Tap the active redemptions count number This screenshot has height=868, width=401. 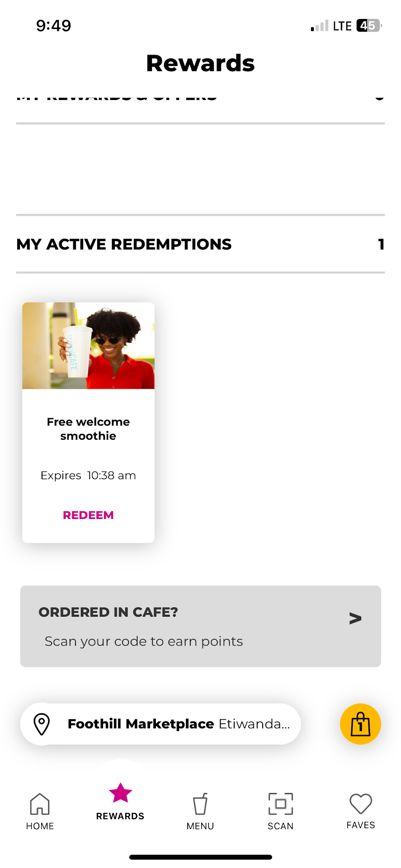point(381,244)
